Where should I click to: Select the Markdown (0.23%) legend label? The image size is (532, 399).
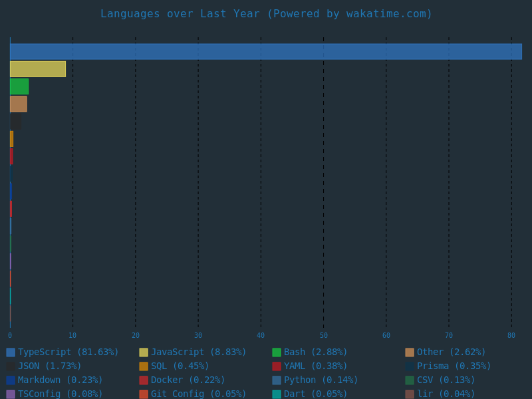pos(60,380)
